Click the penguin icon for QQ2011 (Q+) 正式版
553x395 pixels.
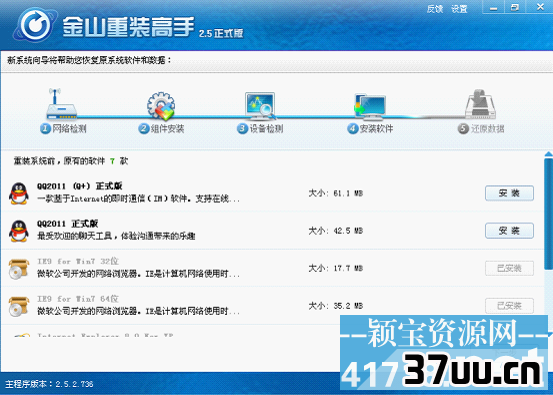(x=19, y=193)
